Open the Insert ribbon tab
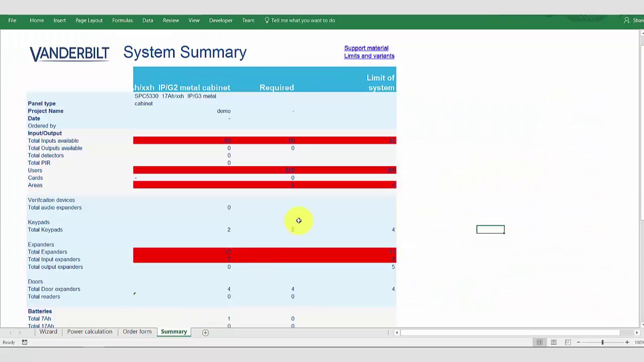644x362 pixels. (x=59, y=21)
